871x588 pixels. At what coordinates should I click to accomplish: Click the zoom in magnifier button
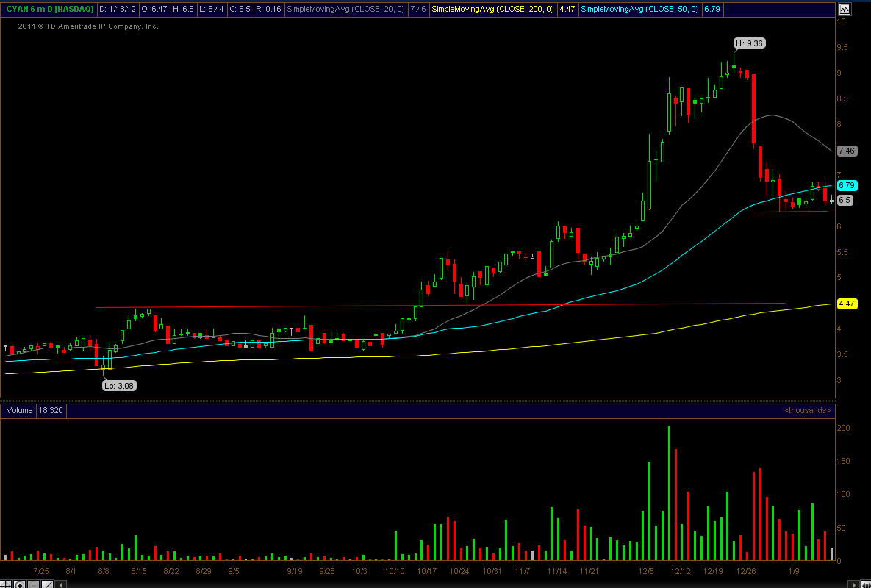(19, 584)
